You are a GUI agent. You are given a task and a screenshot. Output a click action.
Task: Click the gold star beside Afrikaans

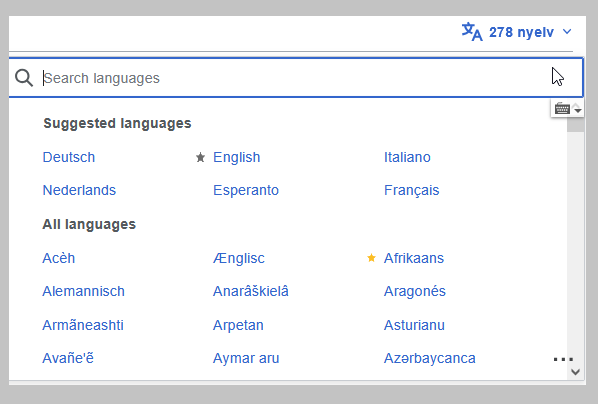tap(371, 258)
